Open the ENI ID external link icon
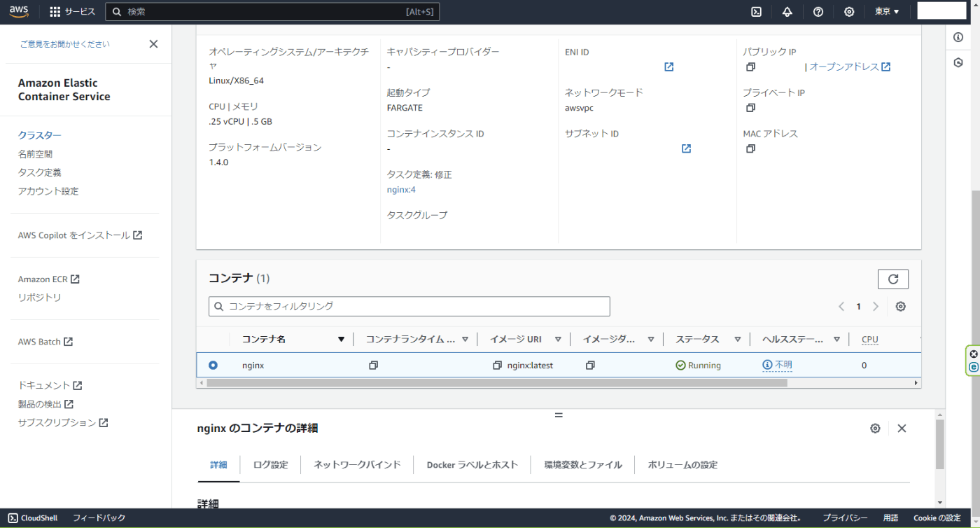The width and height of the screenshot is (980, 528). (668, 67)
